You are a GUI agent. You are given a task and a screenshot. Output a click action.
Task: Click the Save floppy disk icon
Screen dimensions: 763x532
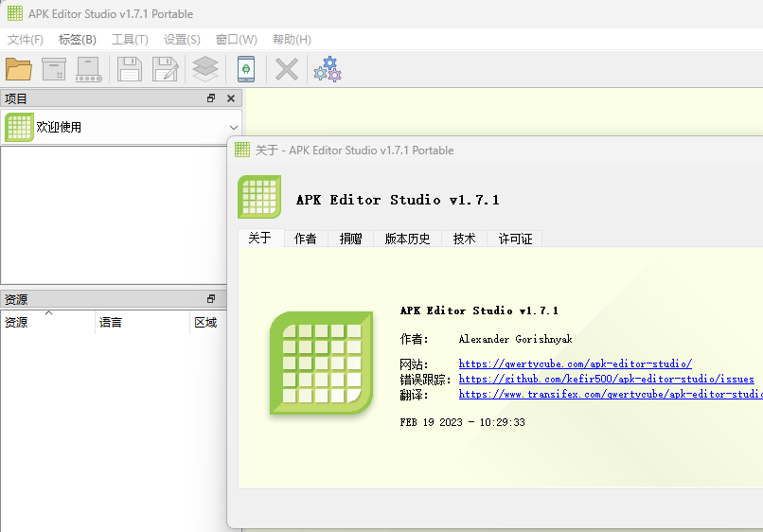pos(130,69)
